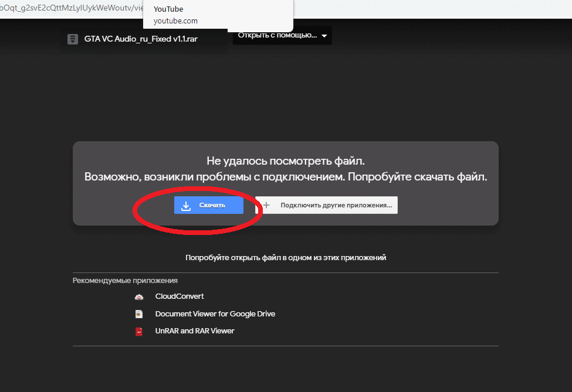Click the blue Скачать download button
This screenshot has height=392, width=572.
209,205
